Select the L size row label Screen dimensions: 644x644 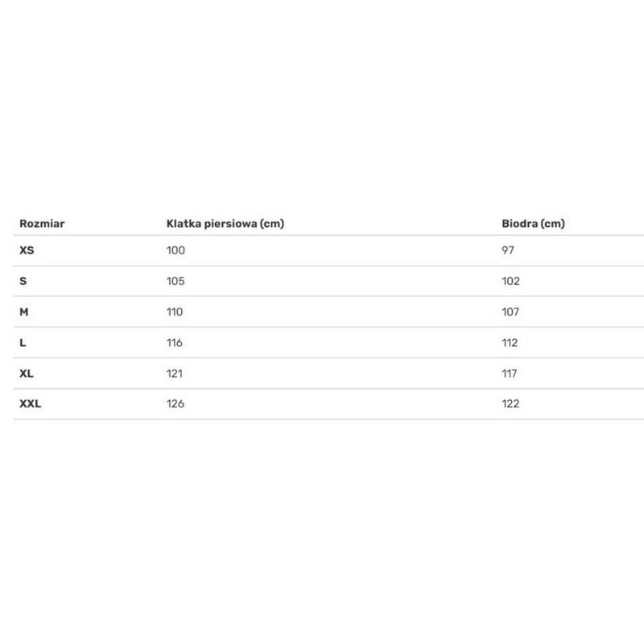coord(23,343)
